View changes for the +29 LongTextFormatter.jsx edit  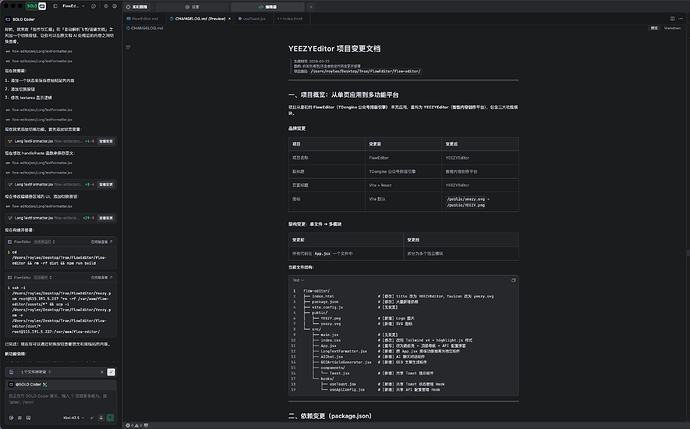(106, 218)
